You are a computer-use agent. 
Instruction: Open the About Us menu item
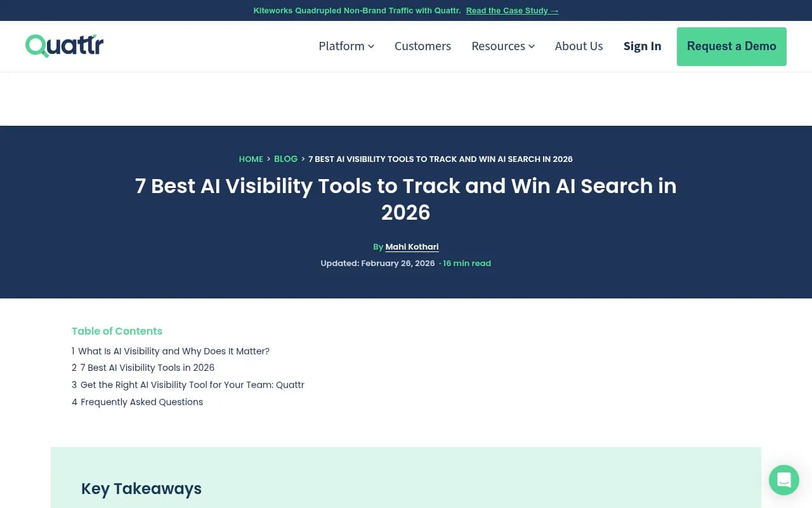coord(579,46)
